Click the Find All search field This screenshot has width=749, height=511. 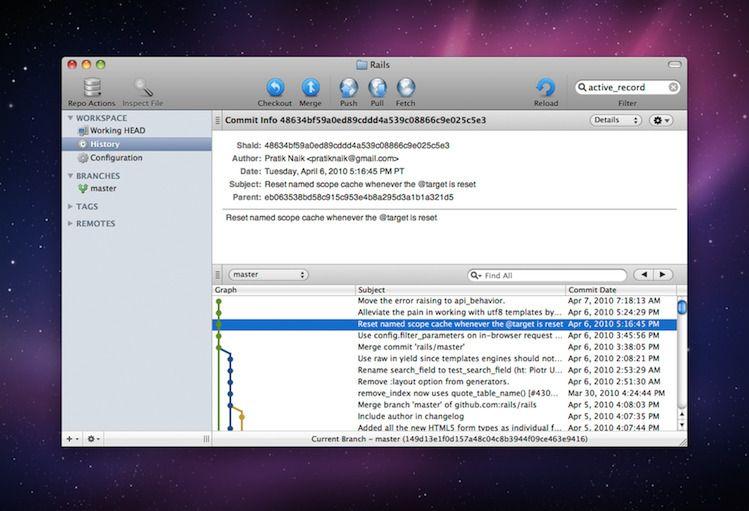pyautogui.click(x=547, y=276)
